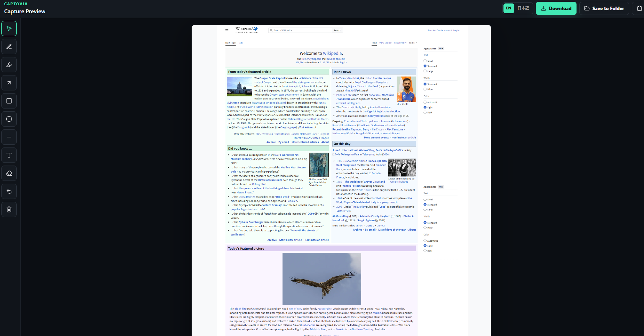The height and width of the screenshot is (336, 644).
Task: Expand the Tools dropdown in Wikipedia
Action: tap(413, 43)
